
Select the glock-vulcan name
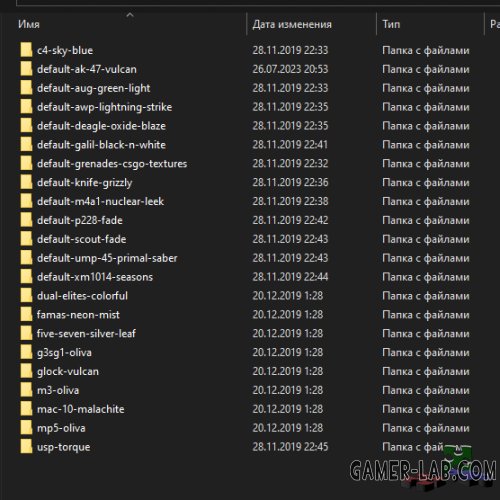(x=68, y=372)
